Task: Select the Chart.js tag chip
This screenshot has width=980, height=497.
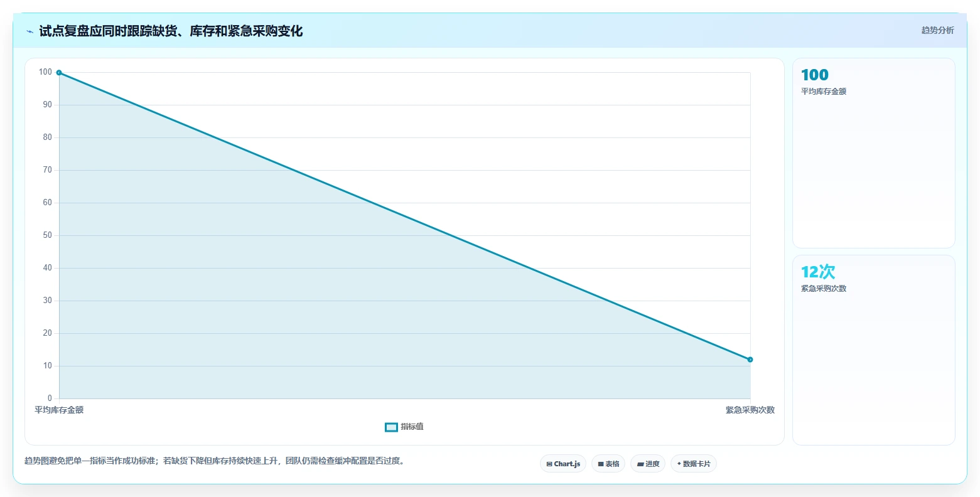Action: 563,464
